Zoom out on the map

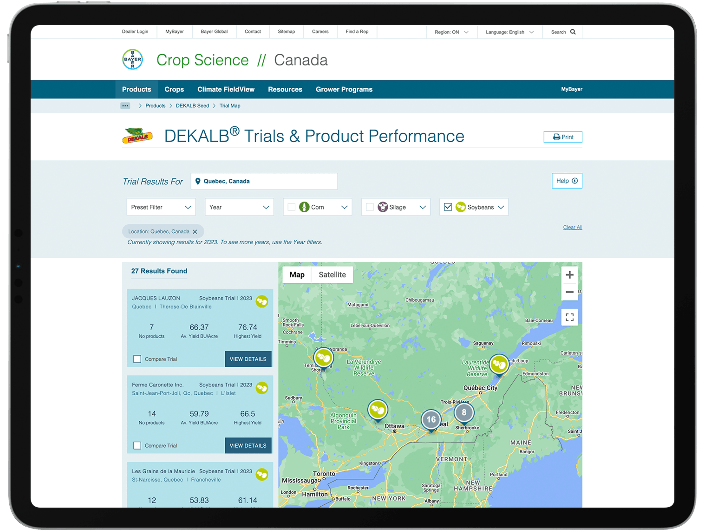(x=570, y=292)
